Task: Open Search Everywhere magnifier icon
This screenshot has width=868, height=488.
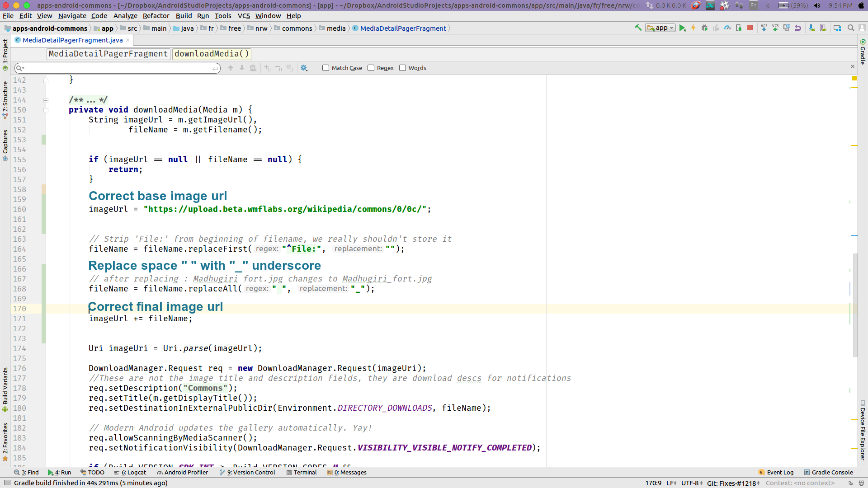Action: 850,28
